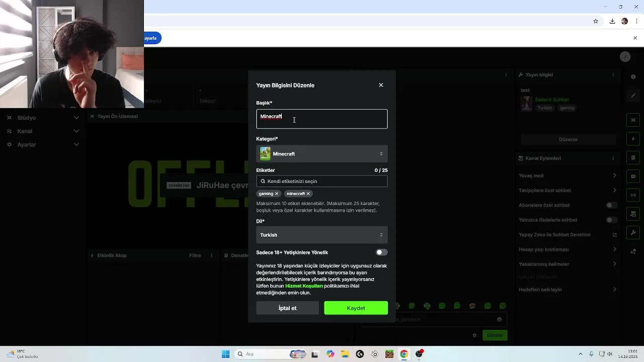Remove the minecraft tag
644x362 pixels.
point(308,194)
